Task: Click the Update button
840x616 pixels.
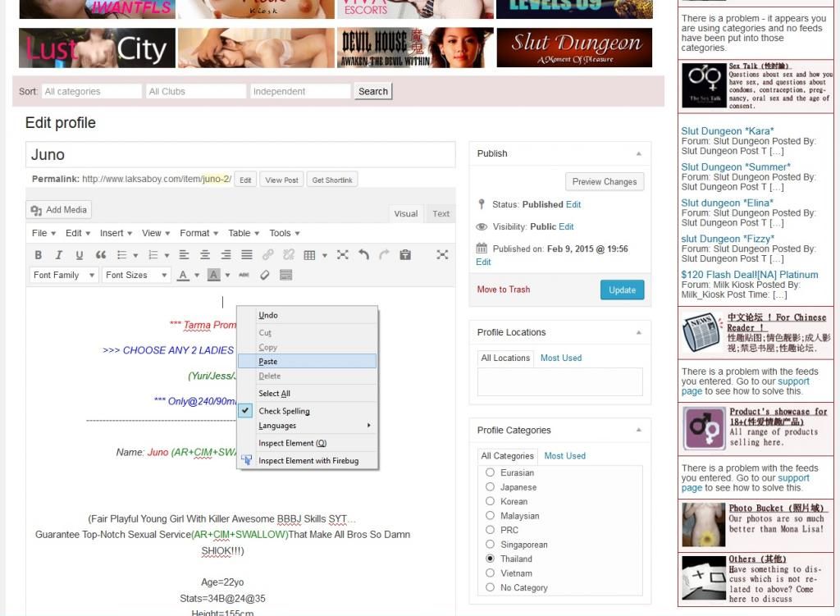Action: (622, 290)
